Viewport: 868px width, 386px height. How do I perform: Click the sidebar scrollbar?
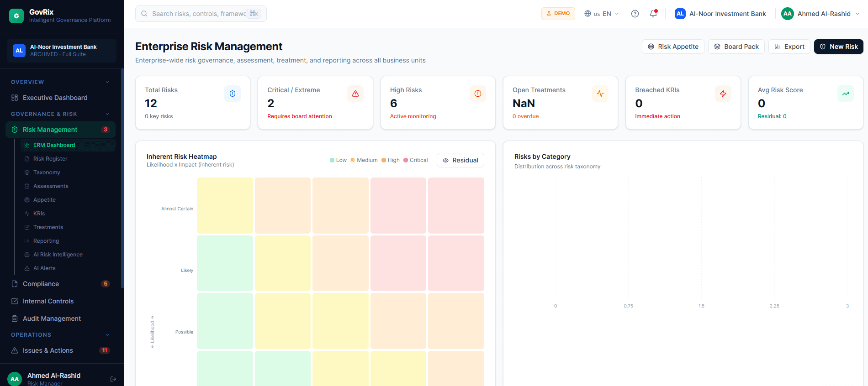[122, 178]
